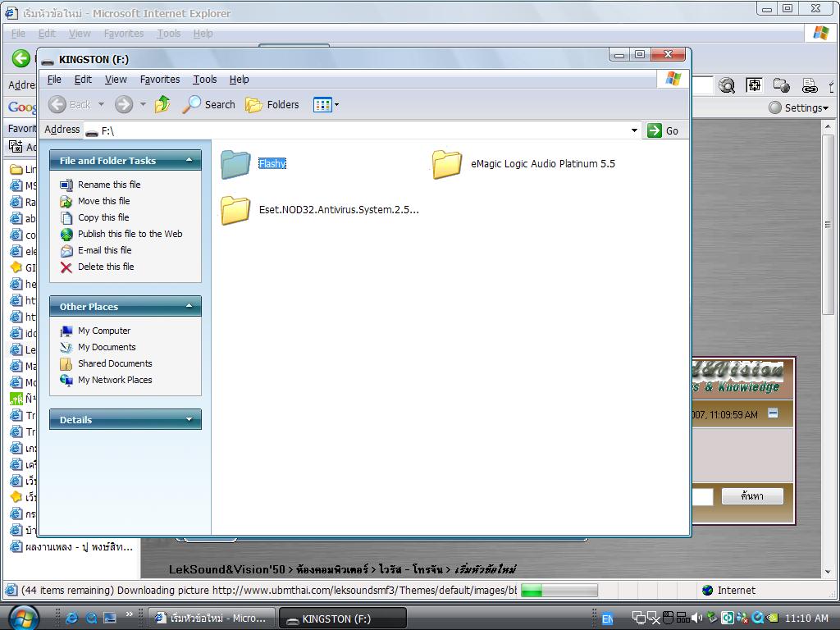The width and height of the screenshot is (840, 630).
Task: Click the page download progress bar
Action: point(559,591)
